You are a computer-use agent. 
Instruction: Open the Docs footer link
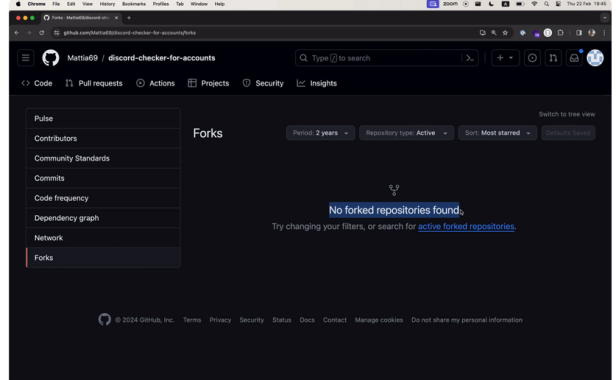click(x=307, y=320)
